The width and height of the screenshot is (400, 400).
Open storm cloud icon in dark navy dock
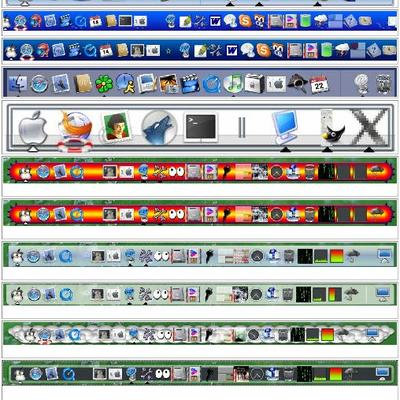click(x=342, y=50)
